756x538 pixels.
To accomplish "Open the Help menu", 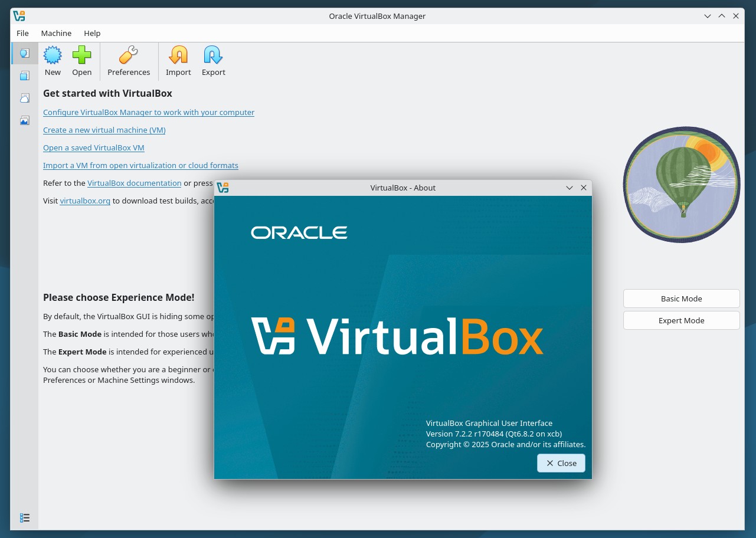I will (x=92, y=33).
